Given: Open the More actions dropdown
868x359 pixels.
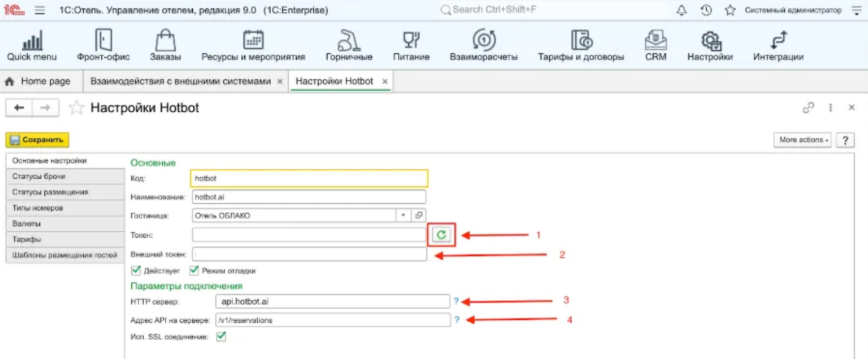Looking at the screenshot, I should coord(802,140).
